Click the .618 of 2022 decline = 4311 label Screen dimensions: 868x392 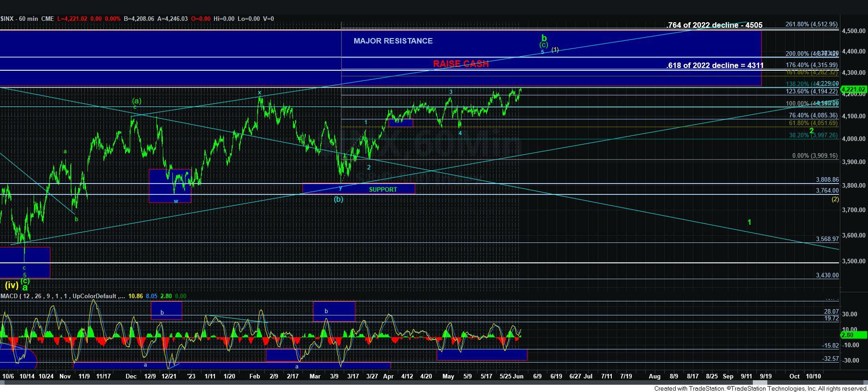tap(715, 65)
